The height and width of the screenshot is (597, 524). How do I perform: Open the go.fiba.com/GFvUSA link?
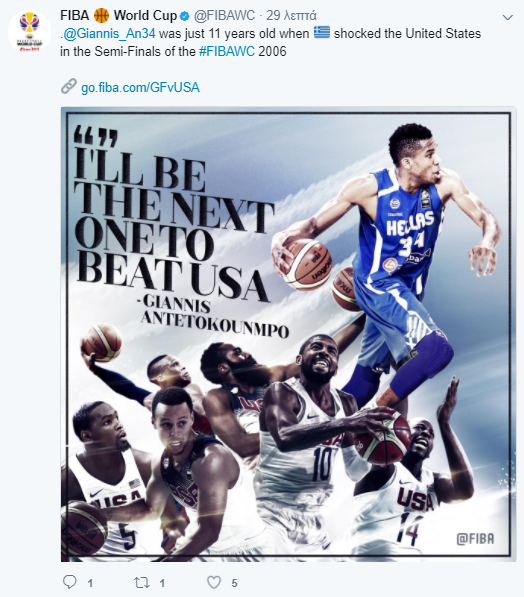click(x=140, y=88)
